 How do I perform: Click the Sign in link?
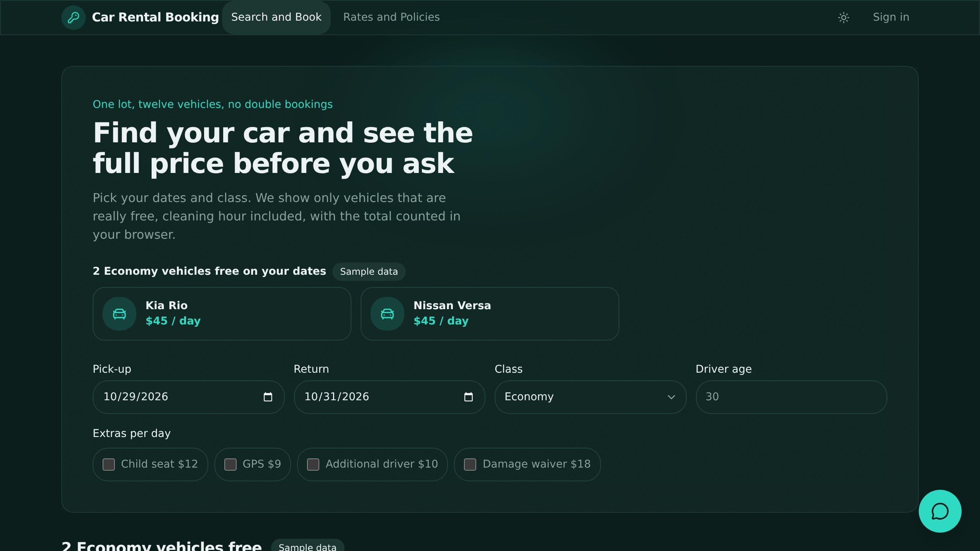tap(891, 17)
